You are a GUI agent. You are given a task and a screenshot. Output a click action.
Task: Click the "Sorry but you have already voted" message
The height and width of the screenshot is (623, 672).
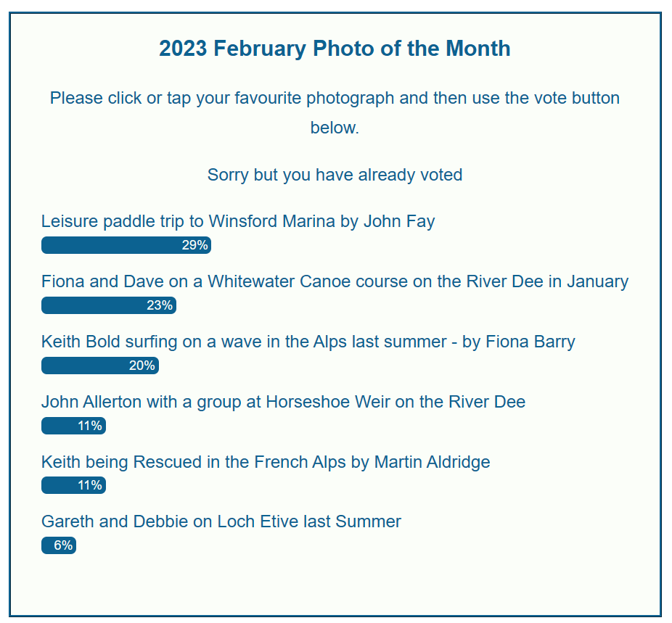pos(335,175)
